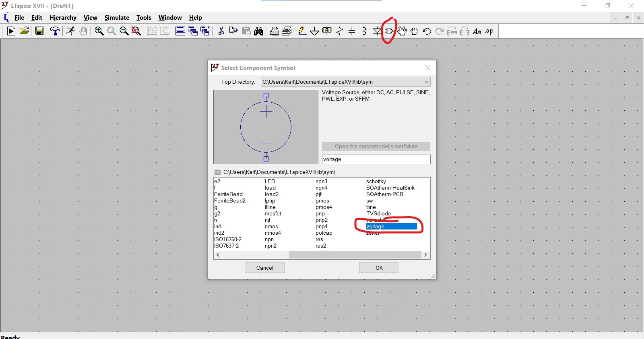Tile windows using the toolbar icon

click(180, 31)
